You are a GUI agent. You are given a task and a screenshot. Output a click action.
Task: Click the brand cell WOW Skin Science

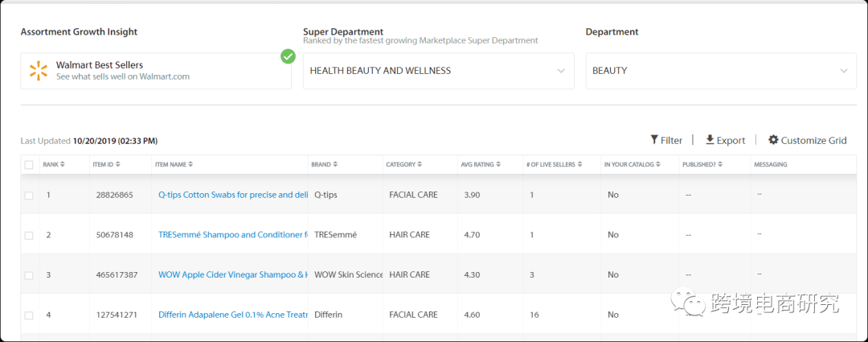(x=349, y=275)
